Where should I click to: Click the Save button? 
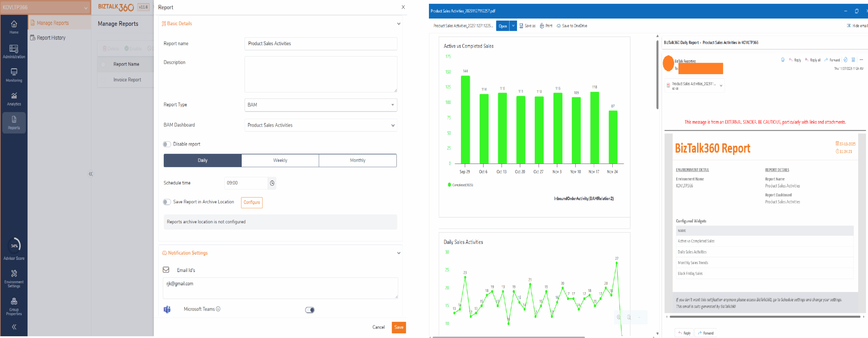[x=399, y=327]
